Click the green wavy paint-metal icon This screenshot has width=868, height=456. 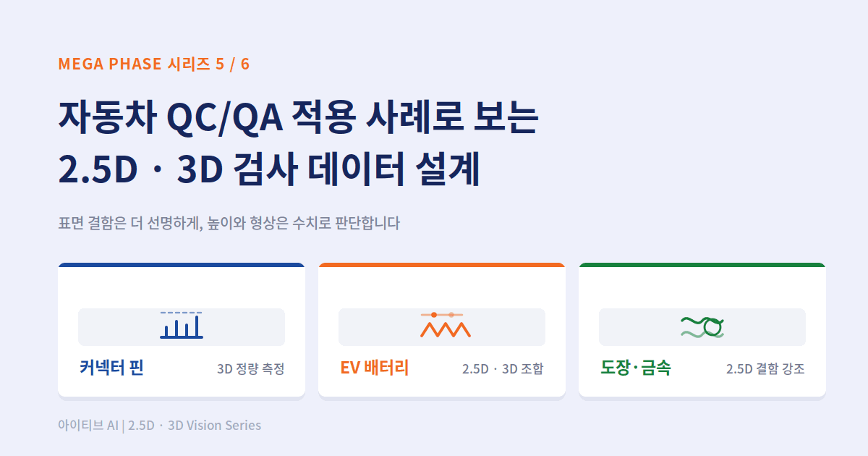coord(702,326)
